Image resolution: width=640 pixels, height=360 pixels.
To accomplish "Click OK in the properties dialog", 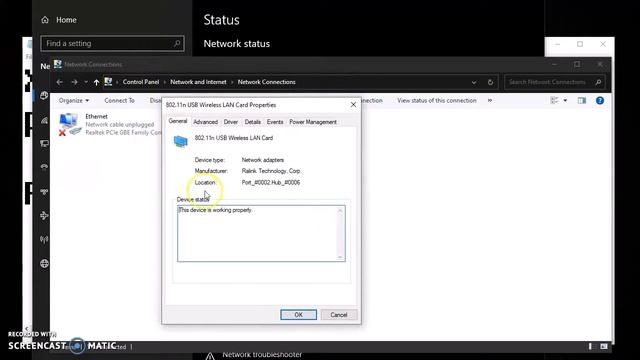I will 298,315.
